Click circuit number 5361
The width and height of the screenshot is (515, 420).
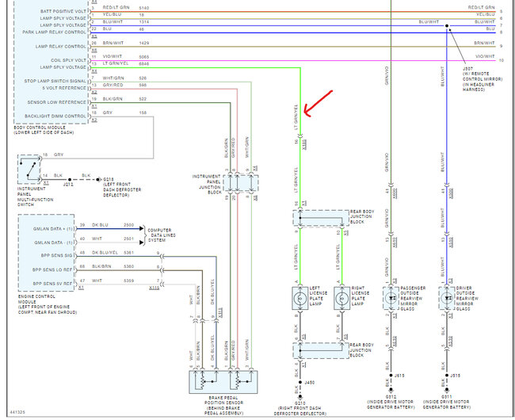point(128,253)
